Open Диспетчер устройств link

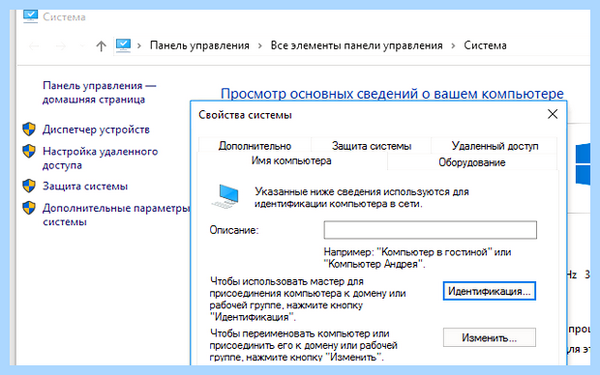click(x=96, y=129)
